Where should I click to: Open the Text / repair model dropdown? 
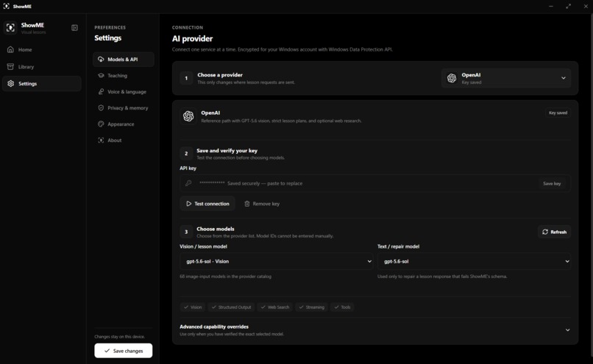(474, 261)
